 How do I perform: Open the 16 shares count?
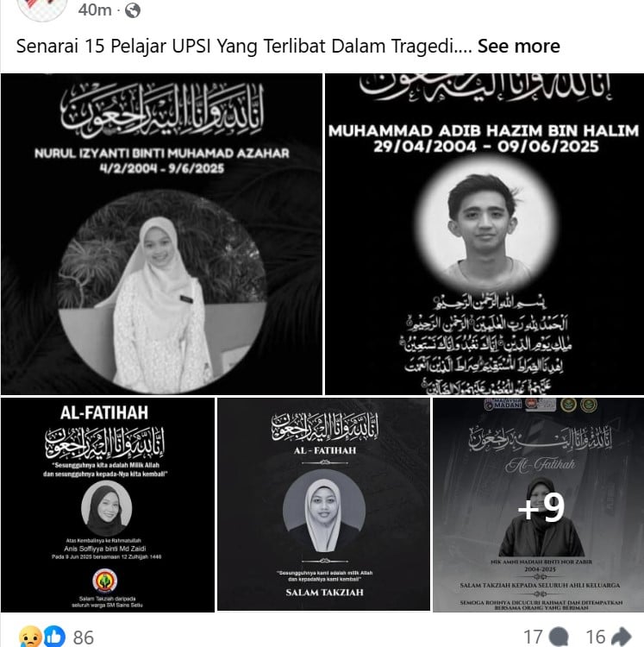(596, 638)
